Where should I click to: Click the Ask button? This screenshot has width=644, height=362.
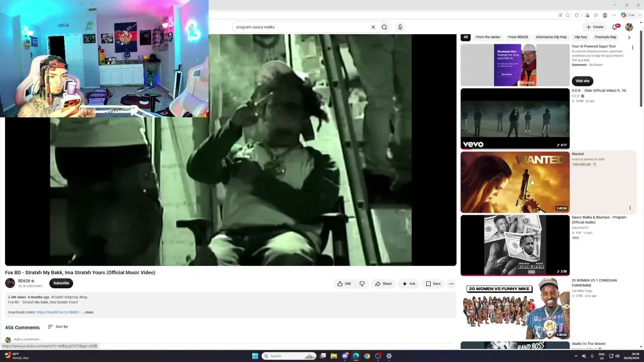coord(409,284)
